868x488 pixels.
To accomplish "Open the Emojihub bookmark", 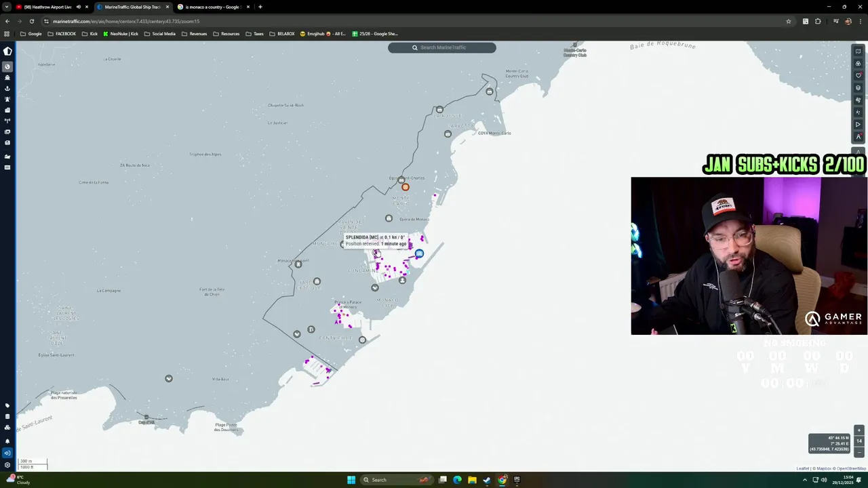I will pyautogui.click(x=323, y=33).
